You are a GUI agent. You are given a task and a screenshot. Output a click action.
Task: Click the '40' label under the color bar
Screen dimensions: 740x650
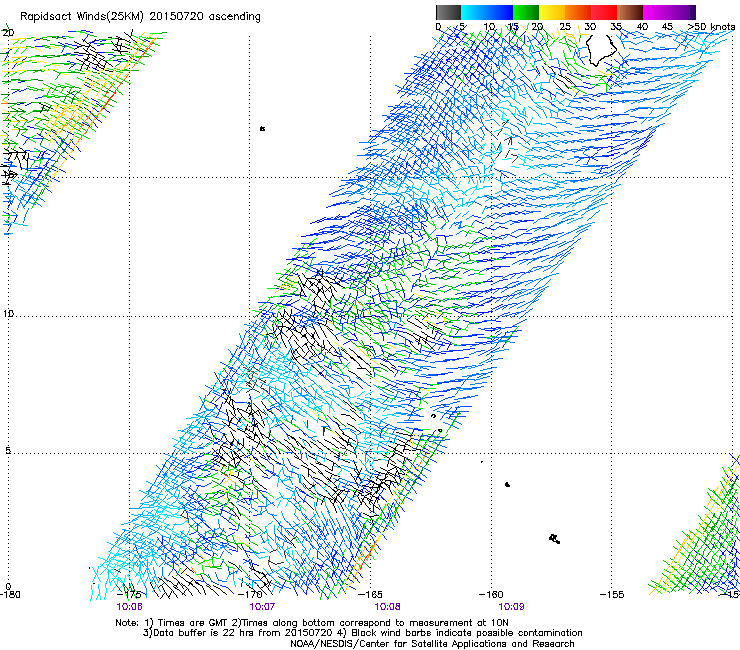click(x=642, y=27)
